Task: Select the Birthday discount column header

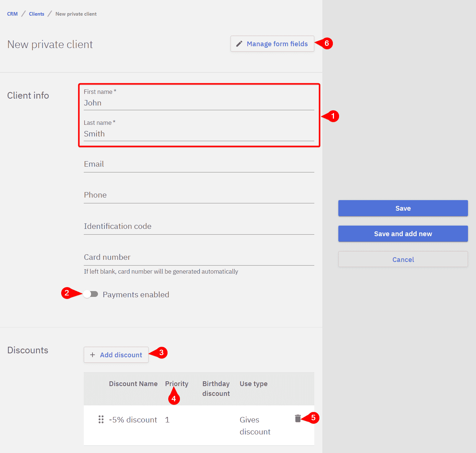Action: pos(216,389)
